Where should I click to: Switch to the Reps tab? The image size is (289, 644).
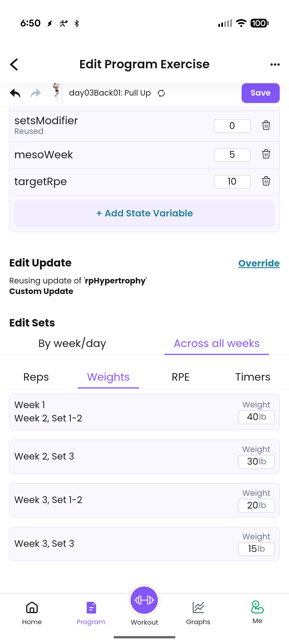tap(36, 377)
